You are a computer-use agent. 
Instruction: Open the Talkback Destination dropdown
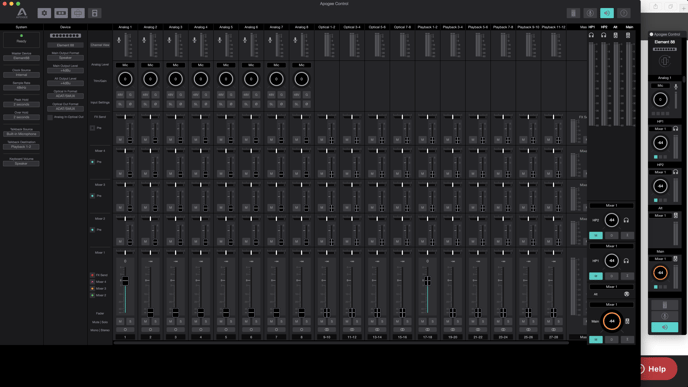click(x=21, y=147)
